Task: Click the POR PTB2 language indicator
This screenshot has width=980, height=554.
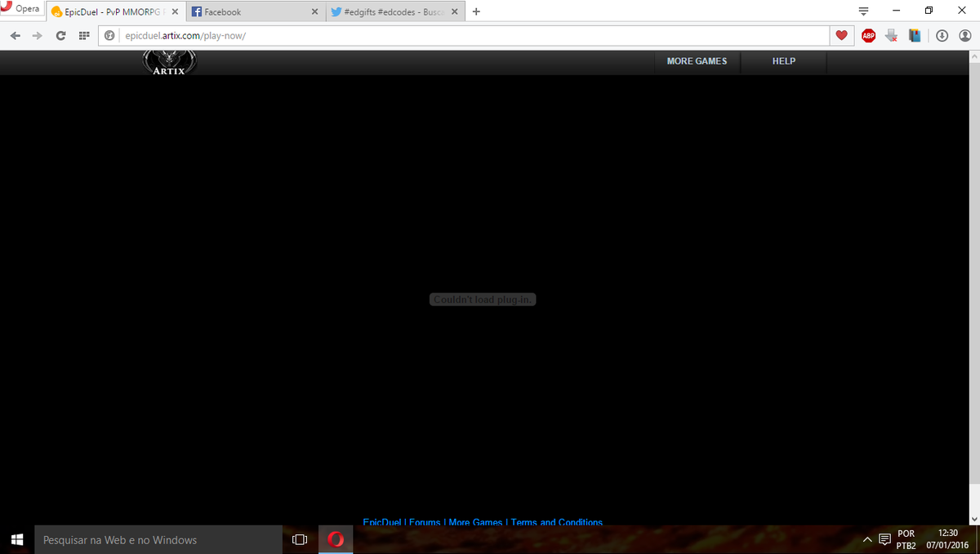Action: point(906,539)
